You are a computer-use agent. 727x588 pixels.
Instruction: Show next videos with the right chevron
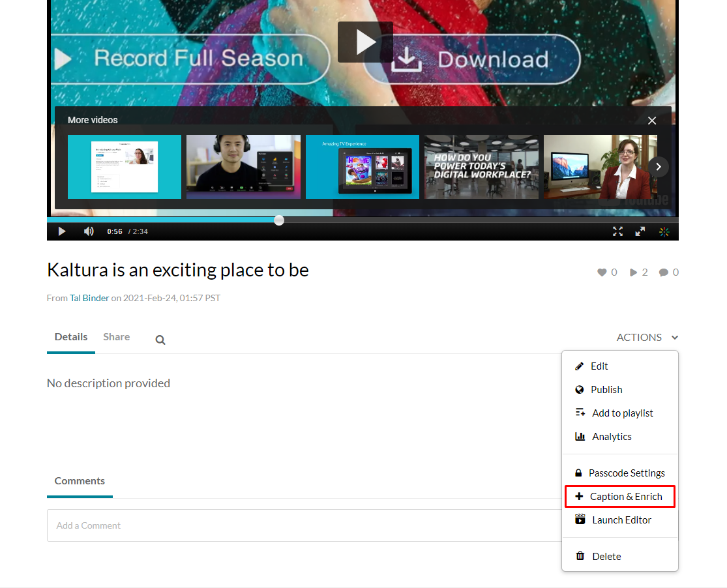pos(659,167)
